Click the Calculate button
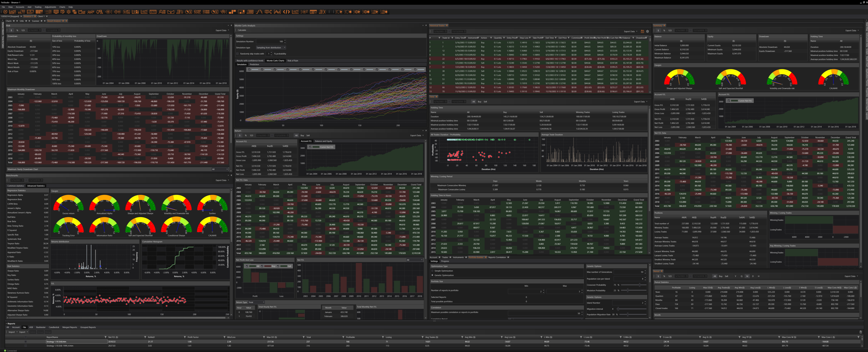 click(x=242, y=30)
